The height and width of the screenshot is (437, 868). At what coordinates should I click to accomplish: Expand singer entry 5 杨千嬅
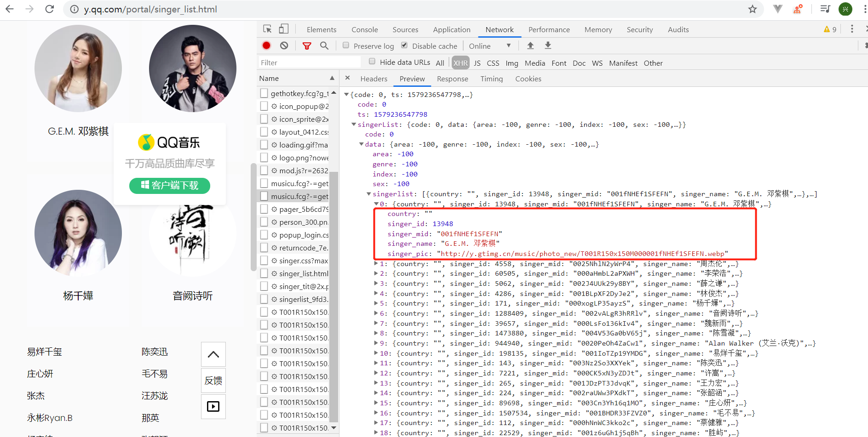coord(376,303)
